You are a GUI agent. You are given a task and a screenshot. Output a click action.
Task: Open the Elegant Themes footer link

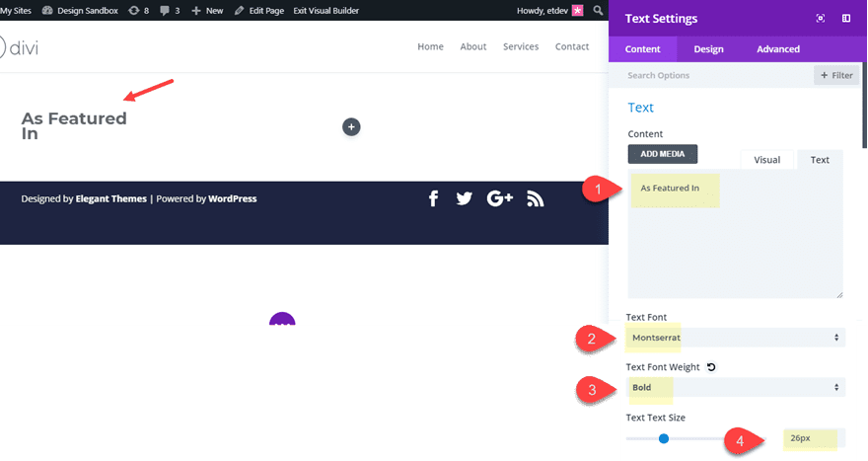110,198
